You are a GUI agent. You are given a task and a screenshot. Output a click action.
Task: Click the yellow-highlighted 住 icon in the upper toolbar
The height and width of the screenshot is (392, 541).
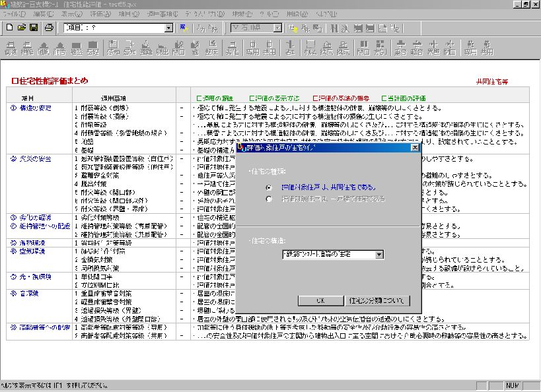point(293,28)
